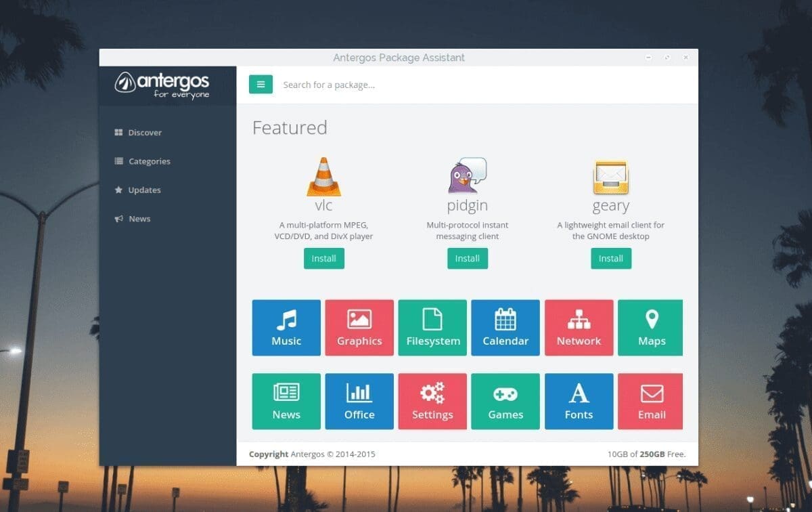The image size is (812, 512).
Task: Click the vlc traffic cone icon
Action: click(x=324, y=177)
